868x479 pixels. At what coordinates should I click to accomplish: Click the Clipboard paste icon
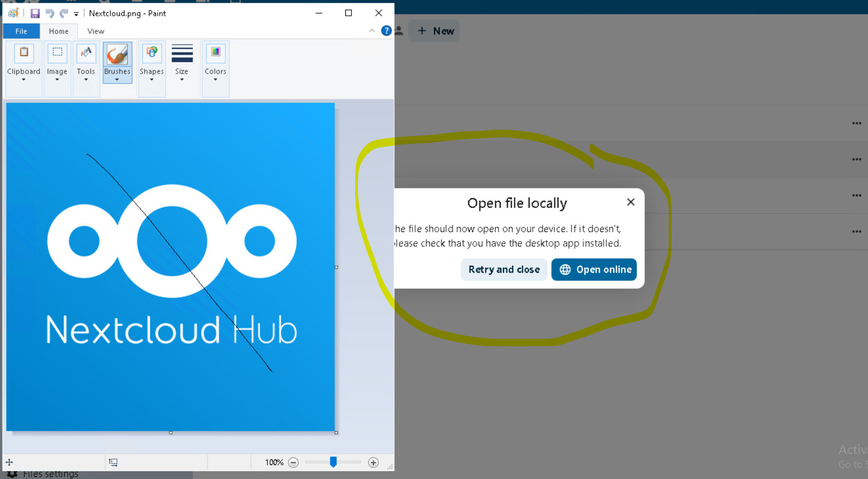24,53
